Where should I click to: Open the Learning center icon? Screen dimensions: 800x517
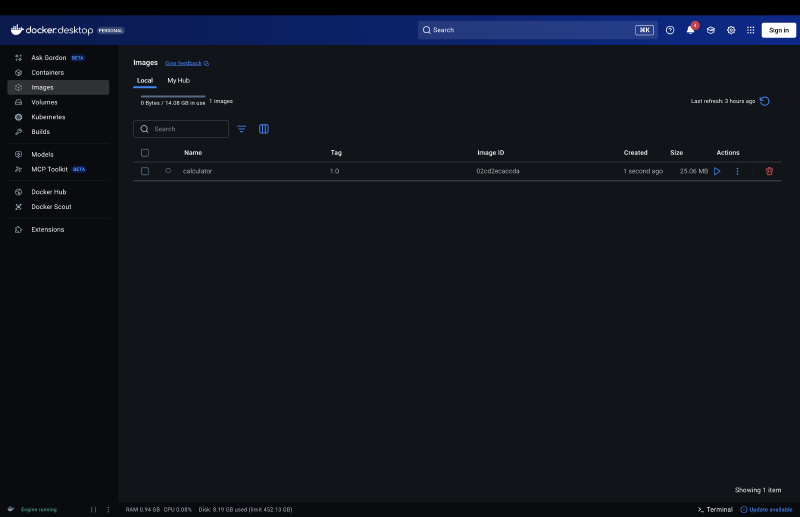711,30
